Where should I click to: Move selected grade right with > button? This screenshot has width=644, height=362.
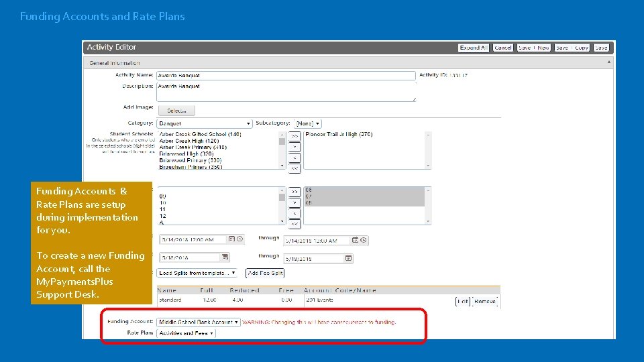(x=294, y=202)
